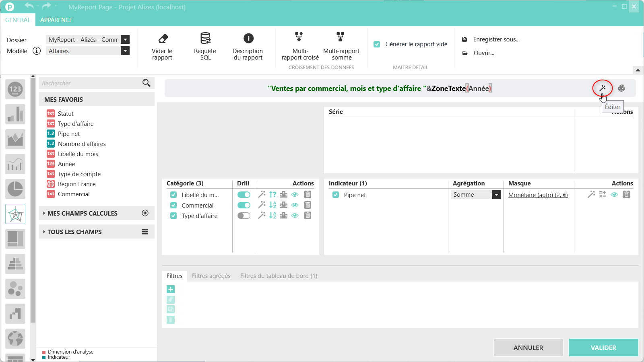The height and width of the screenshot is (362, 644).
Task: Open the Filtres agrégés tab
Action: tap(211, 276)
